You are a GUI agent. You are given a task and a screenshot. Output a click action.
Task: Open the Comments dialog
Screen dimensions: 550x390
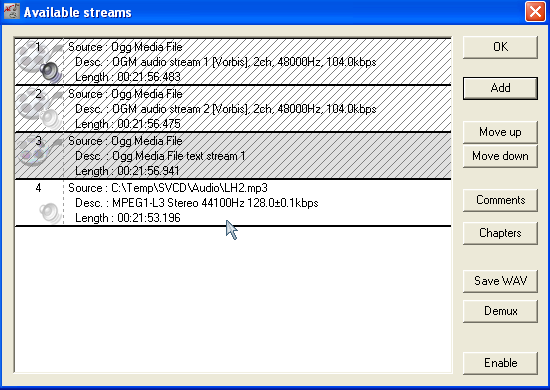click(500, 200)
